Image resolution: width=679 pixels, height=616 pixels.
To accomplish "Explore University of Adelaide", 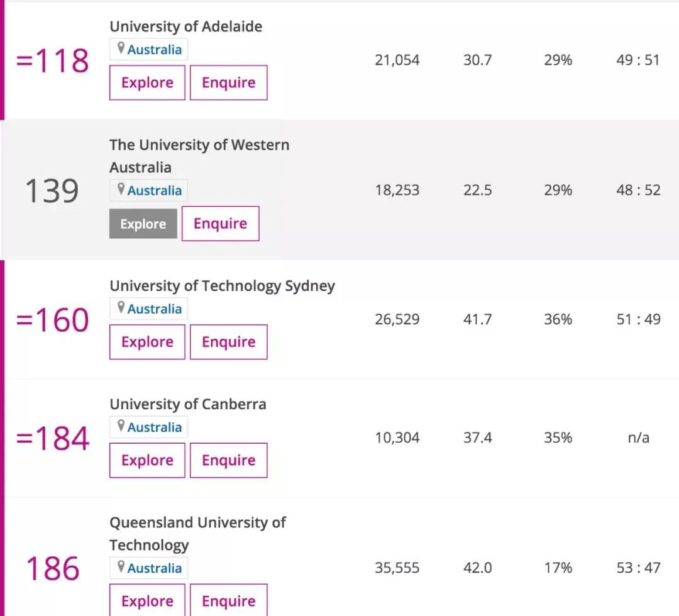I will pyautogui.click(x=147, y=83).
